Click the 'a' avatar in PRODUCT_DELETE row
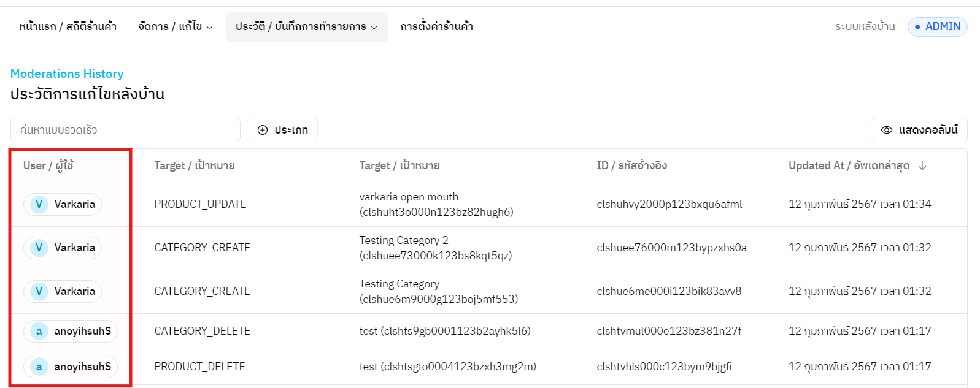This screenshot has width=980, height=388. [39, 367]
